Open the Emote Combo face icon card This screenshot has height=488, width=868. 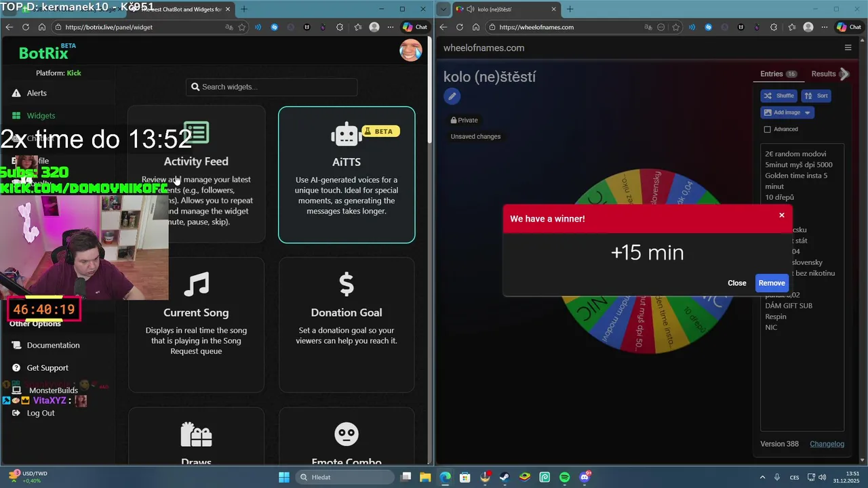coord(347,434)
